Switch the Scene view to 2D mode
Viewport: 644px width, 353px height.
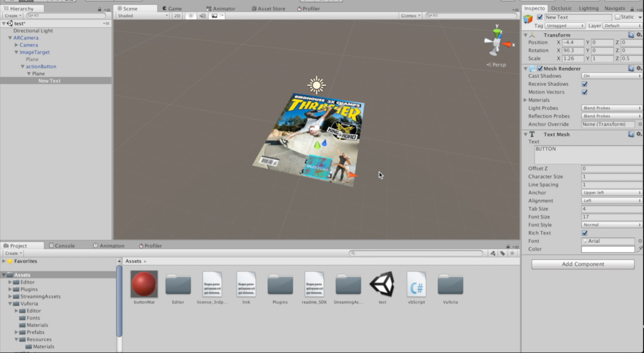click(x=177, y=16)
